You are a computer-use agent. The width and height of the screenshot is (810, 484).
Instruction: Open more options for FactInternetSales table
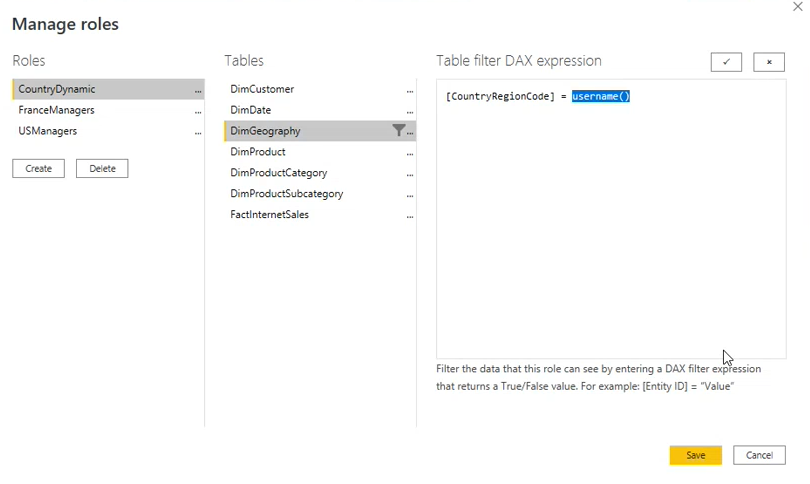coord(410,216)
